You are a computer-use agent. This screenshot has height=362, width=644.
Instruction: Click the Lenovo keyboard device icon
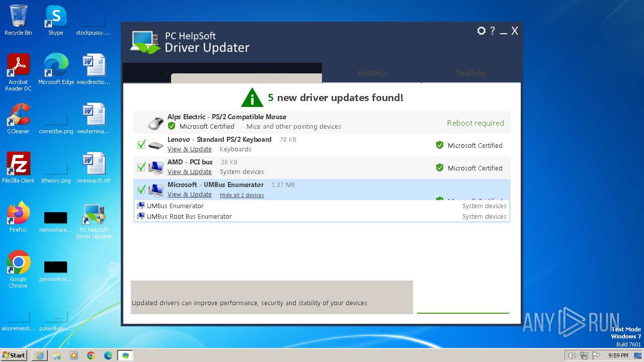click(x=156, y=145)
